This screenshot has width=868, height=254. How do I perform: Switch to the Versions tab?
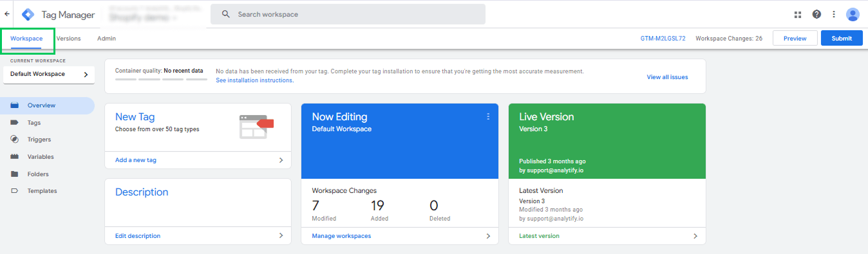68,39
